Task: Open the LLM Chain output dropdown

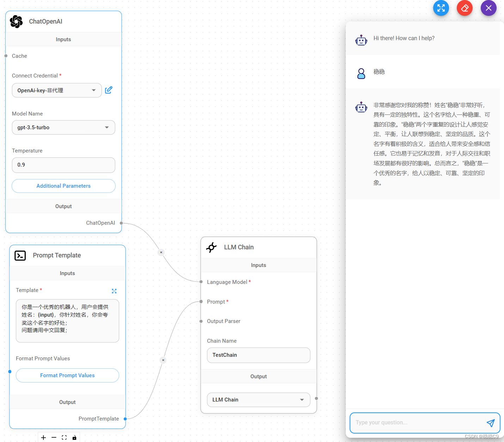Action: pyautogui.click(x=258, y=400)
